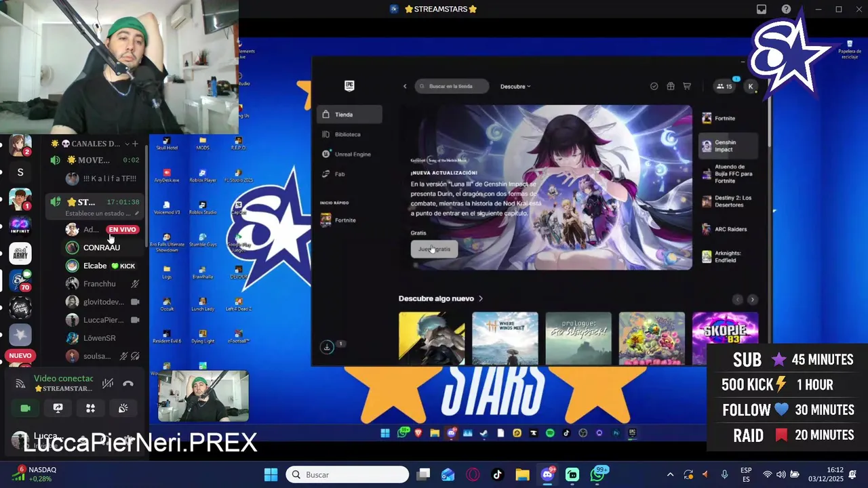Viewport: 868px width, 488px height.
Task: Open the ARMY server icon
Action: coord(20,253)
